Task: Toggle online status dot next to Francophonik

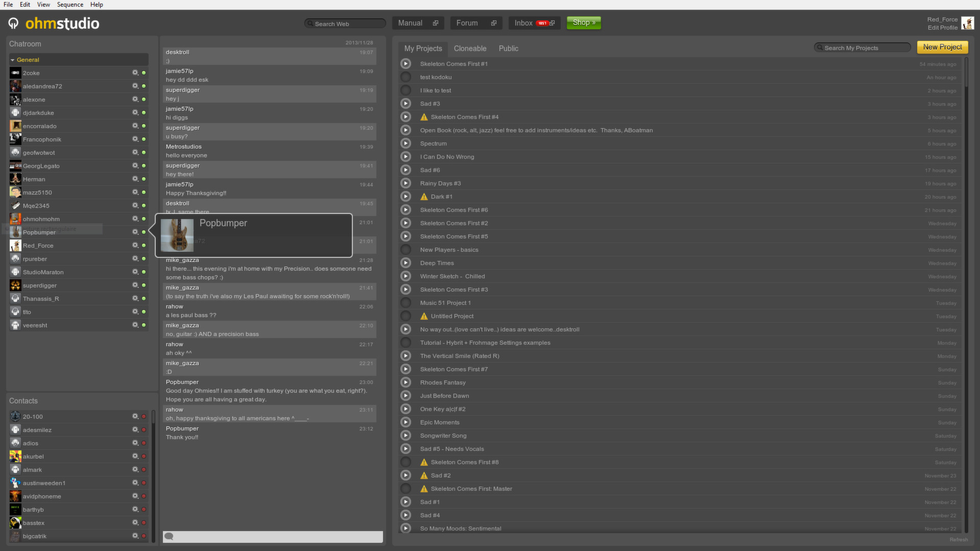Action: click(x=144, y=138)
